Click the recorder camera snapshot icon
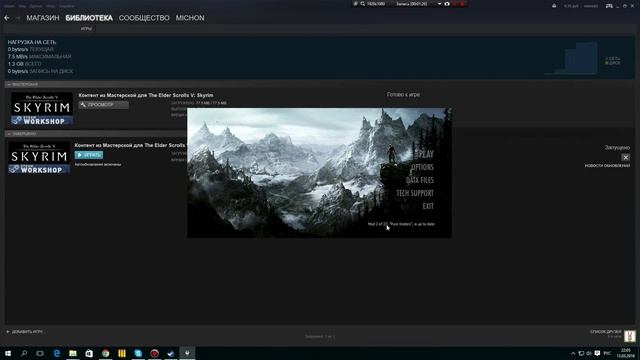This screenshot has height=360, width=640. pyautogui.click(x=447, y=4)
